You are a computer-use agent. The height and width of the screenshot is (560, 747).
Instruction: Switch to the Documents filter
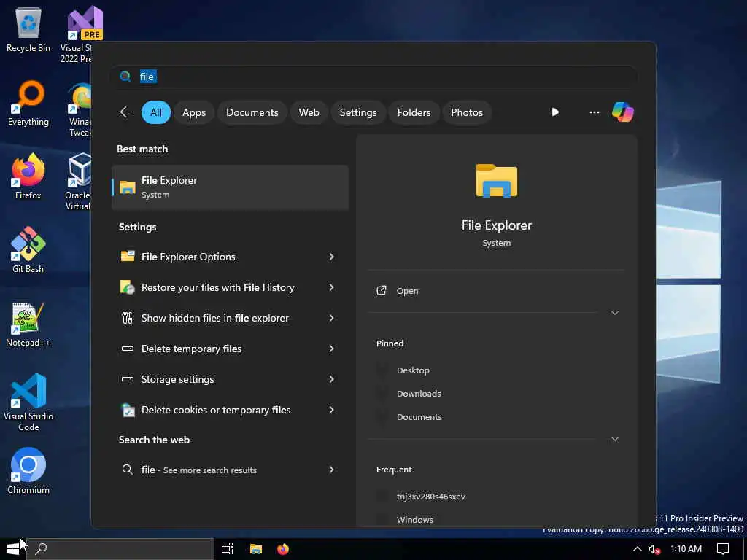(252, 112)
